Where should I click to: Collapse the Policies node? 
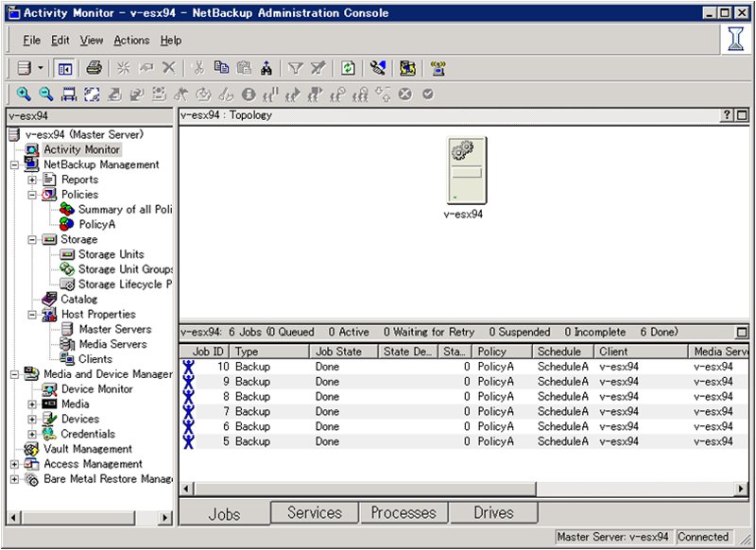click(x=32, y=196)
